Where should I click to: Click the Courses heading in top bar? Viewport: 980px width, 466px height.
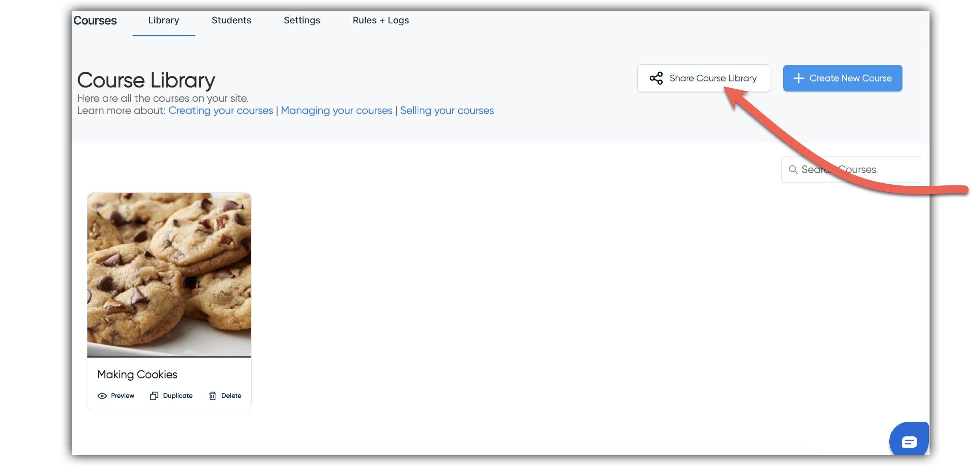click(95, 20)
